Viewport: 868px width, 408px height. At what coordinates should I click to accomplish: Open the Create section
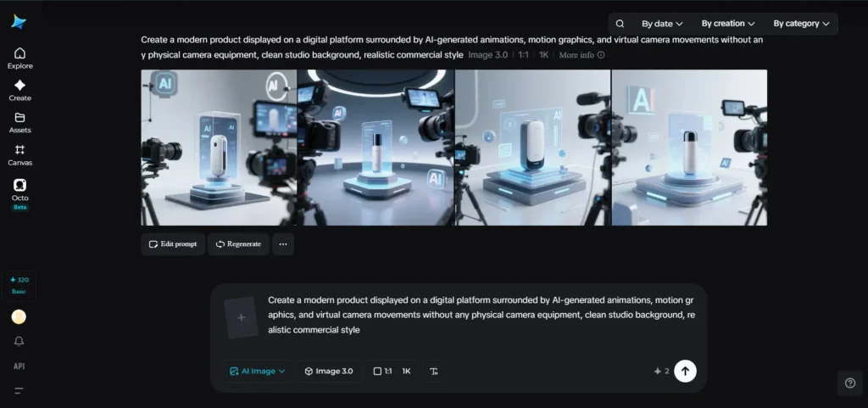[20, 91]
